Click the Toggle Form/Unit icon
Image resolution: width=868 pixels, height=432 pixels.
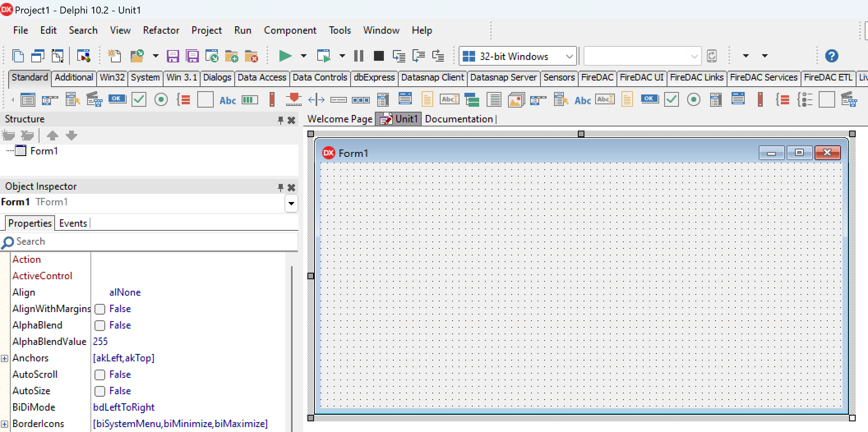tap(58, 56)
